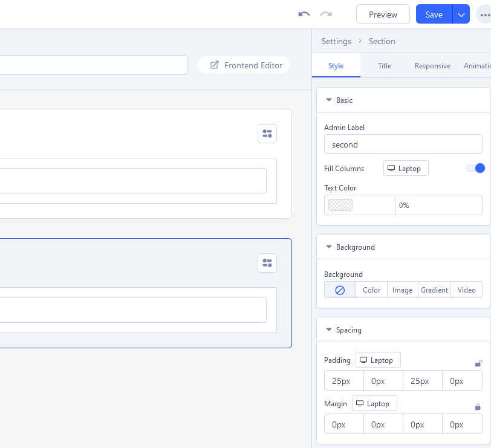Viewport: 491px width, 448px height.
Task: Collapse the Basic settings group
Action: pyautogui.click(x=329, y=100)
